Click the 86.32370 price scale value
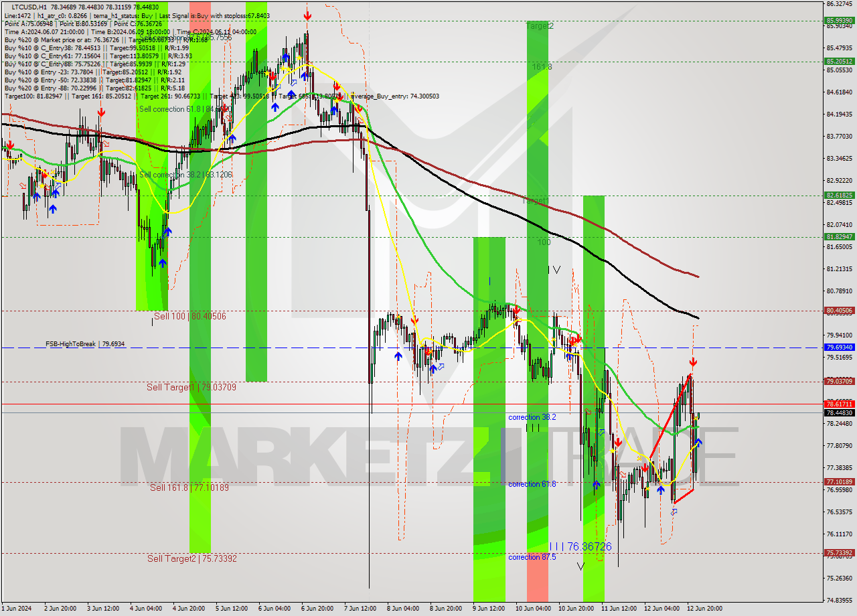Screen dimensions: 857x616 [840, 3]
